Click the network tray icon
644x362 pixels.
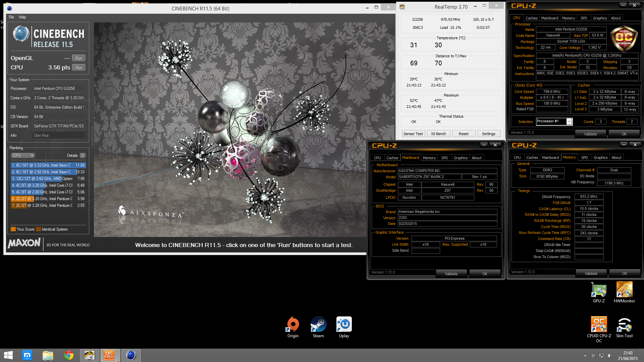(601, 356)
